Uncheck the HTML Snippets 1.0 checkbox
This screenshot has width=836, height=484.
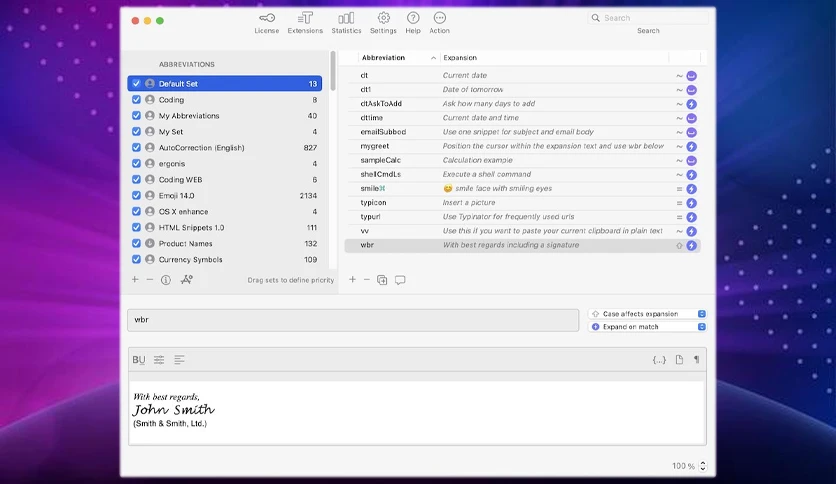(136, 228)
